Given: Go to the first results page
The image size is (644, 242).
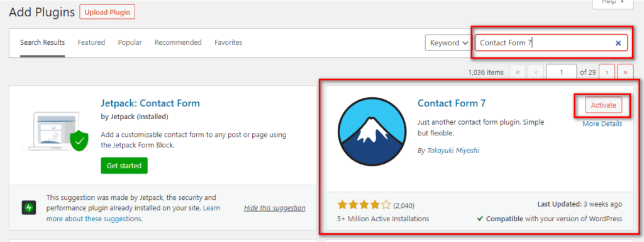Looking at the screenshot, I should pos(518,72).
